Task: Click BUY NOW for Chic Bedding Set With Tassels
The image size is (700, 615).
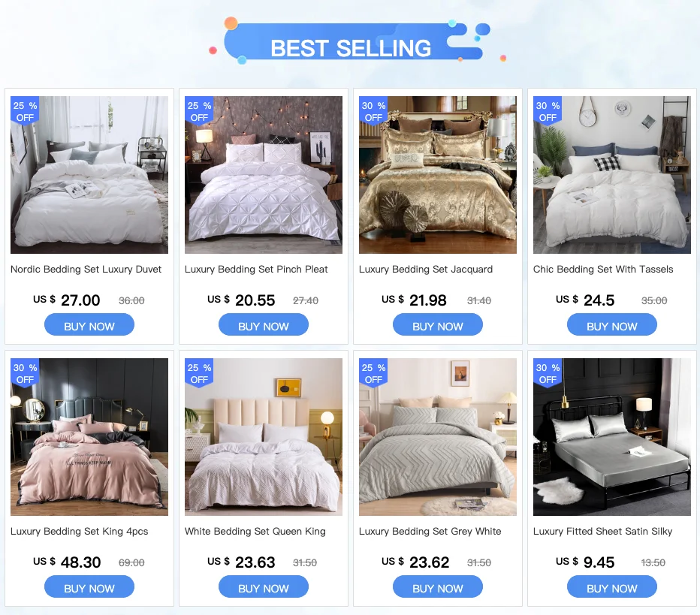Action: tap(611, 325)
